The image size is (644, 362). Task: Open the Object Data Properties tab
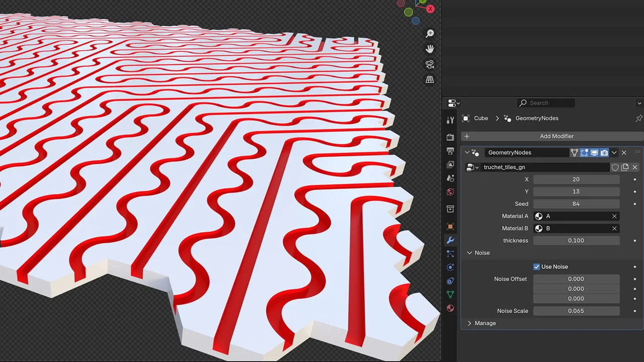[450, 294]
